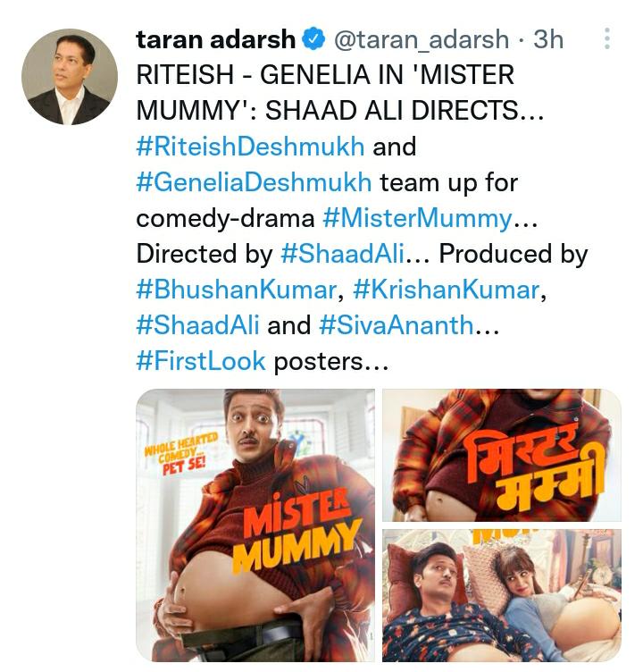This screenshot has width=643, height=672.
Task: Open the #BhushanKumar hashtag
Action: (x=236, y=290)
